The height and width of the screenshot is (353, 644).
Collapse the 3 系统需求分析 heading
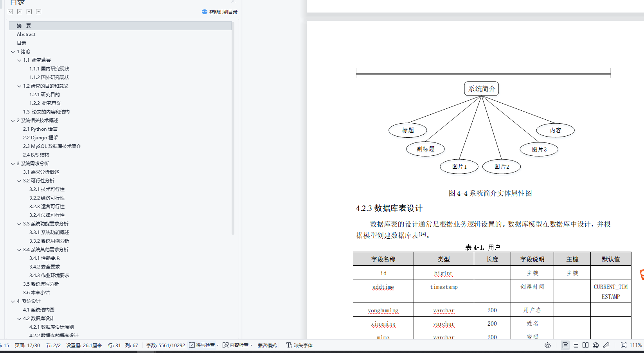(13, 164)
